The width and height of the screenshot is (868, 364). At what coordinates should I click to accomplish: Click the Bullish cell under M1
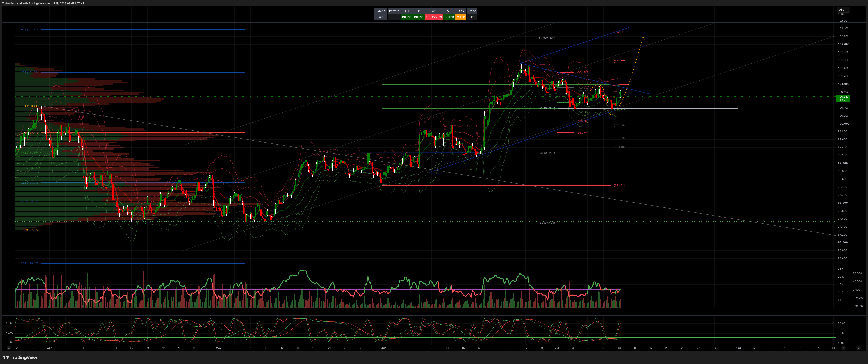click(449, 17)
